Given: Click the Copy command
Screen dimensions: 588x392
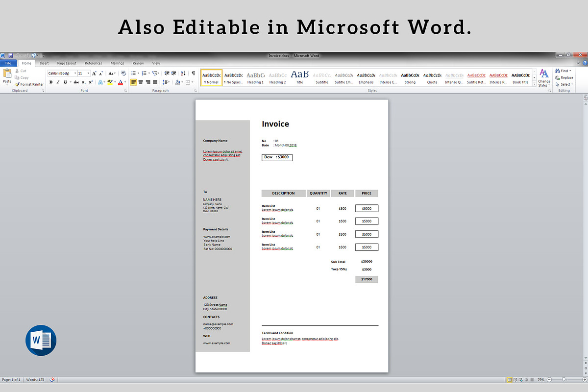Looking at the screenshot, I should point(22,77).
